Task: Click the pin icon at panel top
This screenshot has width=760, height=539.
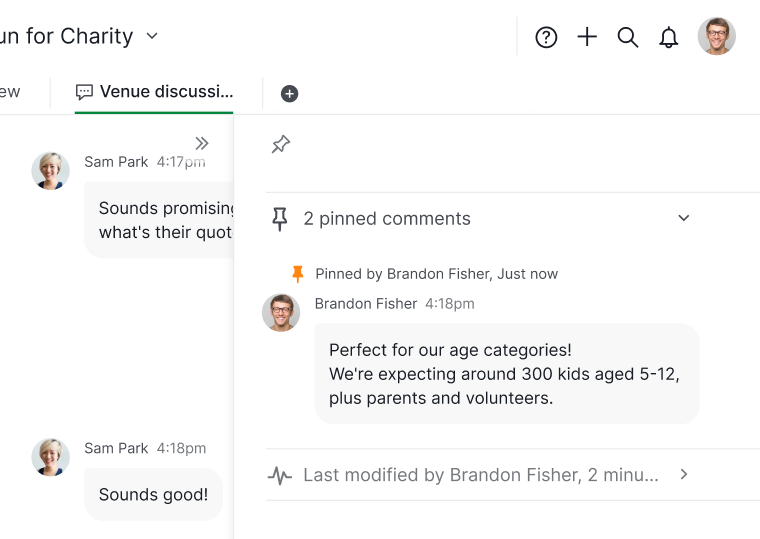Action: point(281,145)
